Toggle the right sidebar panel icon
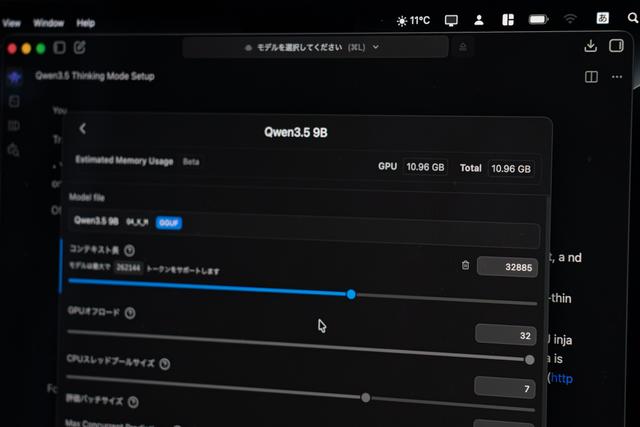 [x=617, y=46]
